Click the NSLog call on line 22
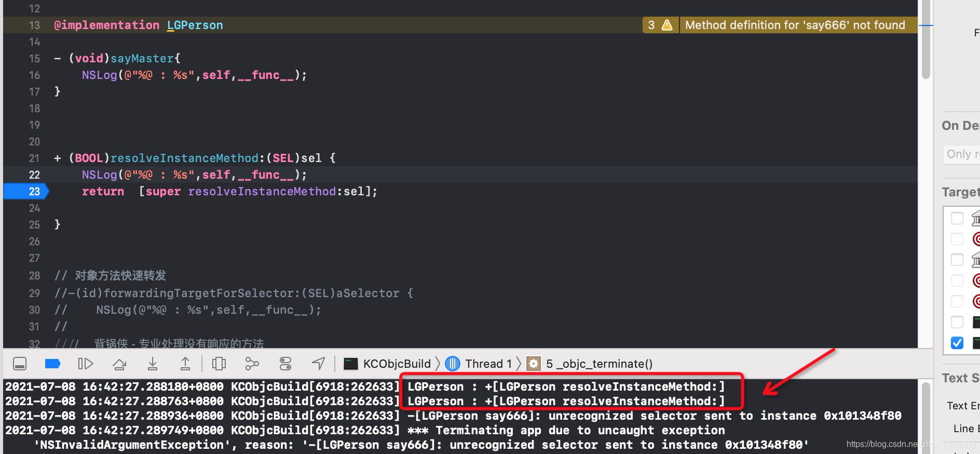This screenshot has width=980, height=454. [194, 175]
